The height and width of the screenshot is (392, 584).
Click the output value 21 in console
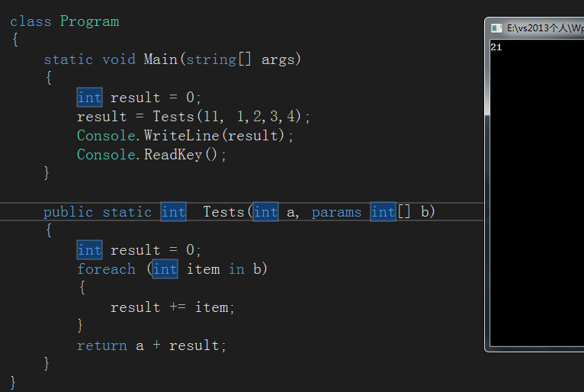click(496, 47)
